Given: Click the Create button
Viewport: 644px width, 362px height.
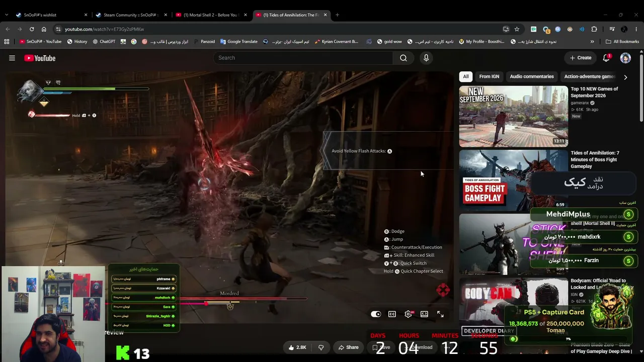Looking at the screenshot, I should pos(581,58).
